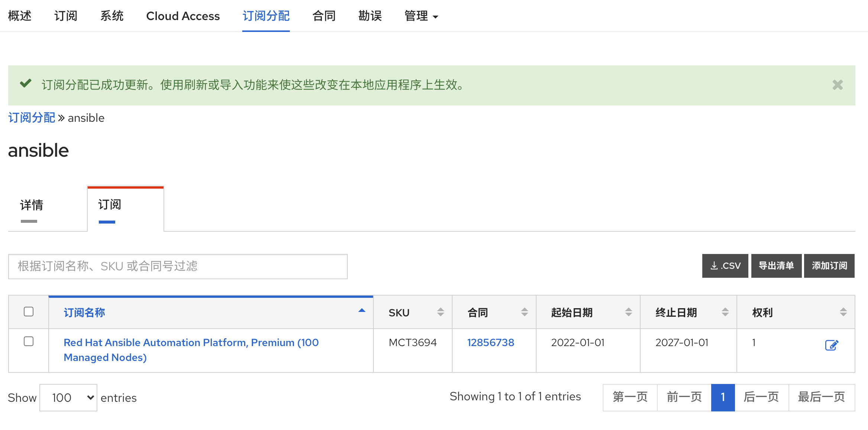Click the 订阅分配 breadcrumb link
This screenshot has height=430, width=868.
click(x=32, y=118)
